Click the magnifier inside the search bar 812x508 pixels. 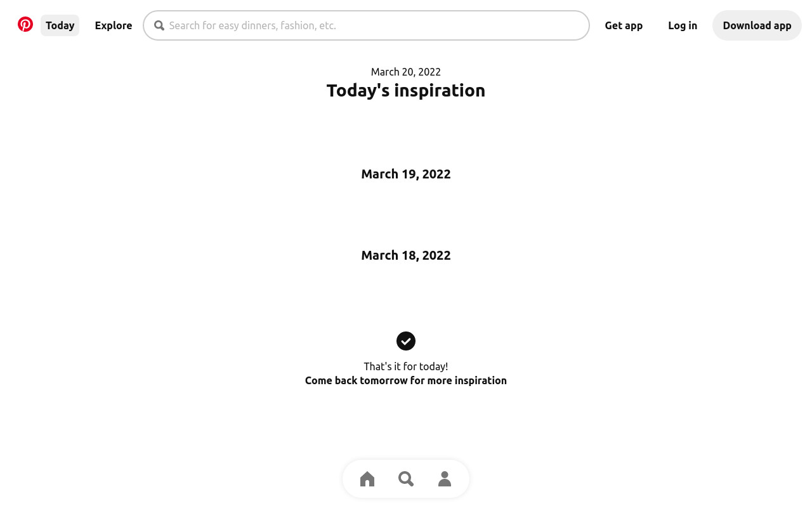coord(159,25)
